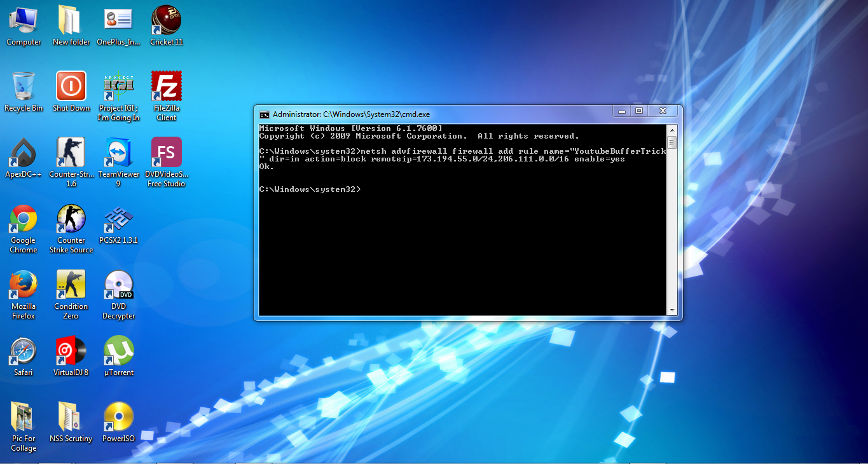Select the Counter Strike Source shortcut
The width and height of the screenshot is (868, 464).
(71, 229)
